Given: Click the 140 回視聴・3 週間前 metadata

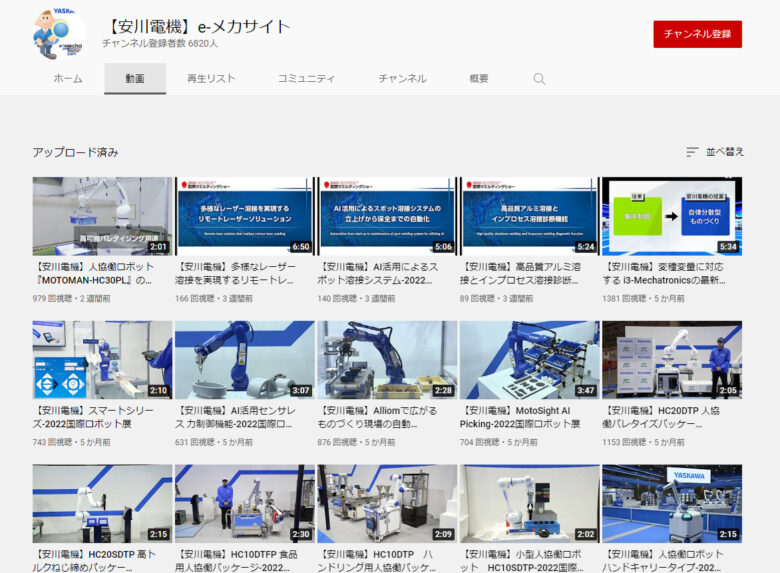Looking at the screenshot, I should click(x=356, y=298).
